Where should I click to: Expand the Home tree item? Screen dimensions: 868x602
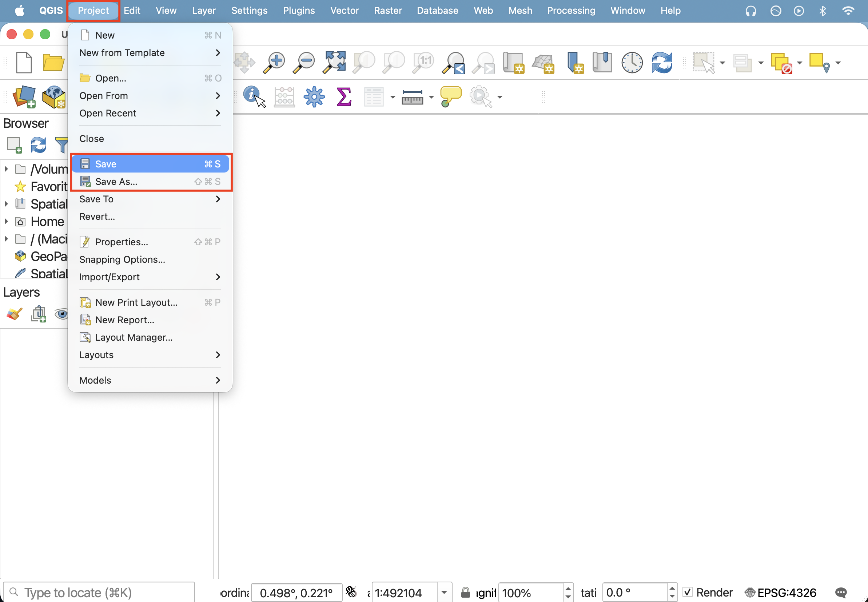coord(7,221)
